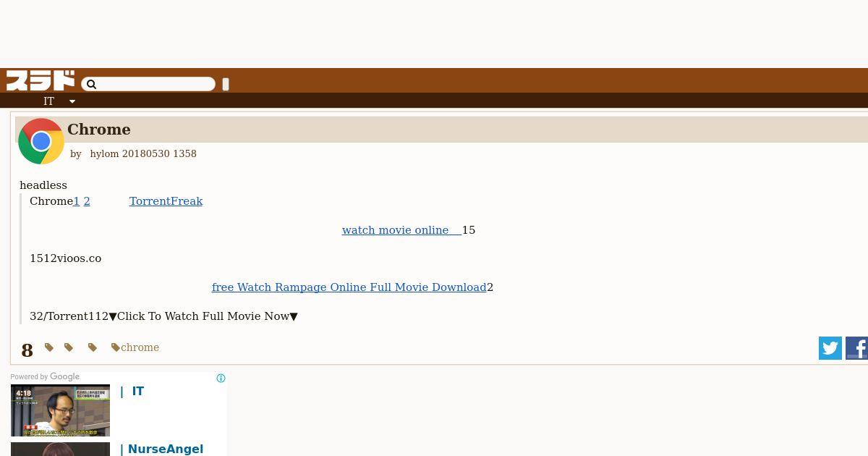Image resolution: width=868 pixels, height=456 pixels.
Task: Click the third tag icon
Action: pyautogui.click(x=93, y=347)
